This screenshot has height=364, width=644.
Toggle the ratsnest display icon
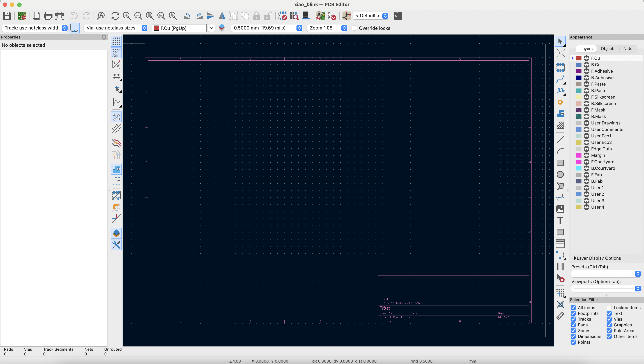point(116,117)
